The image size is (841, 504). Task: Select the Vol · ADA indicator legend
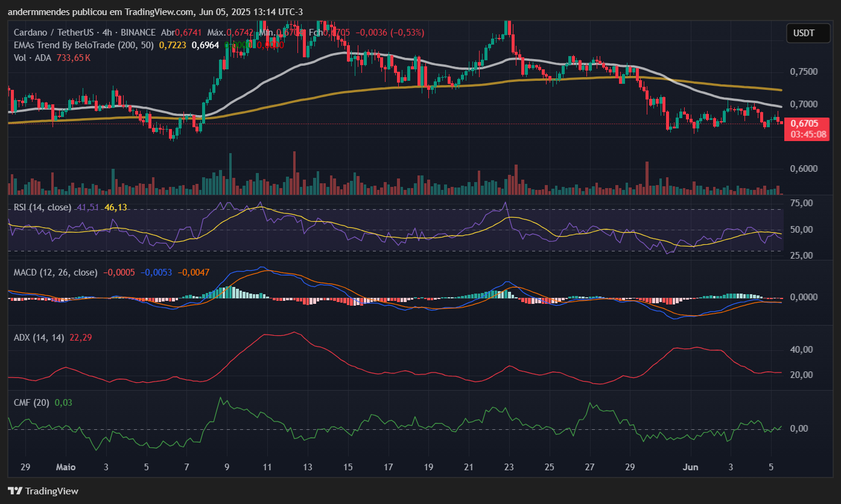click(x=33, y=58)
